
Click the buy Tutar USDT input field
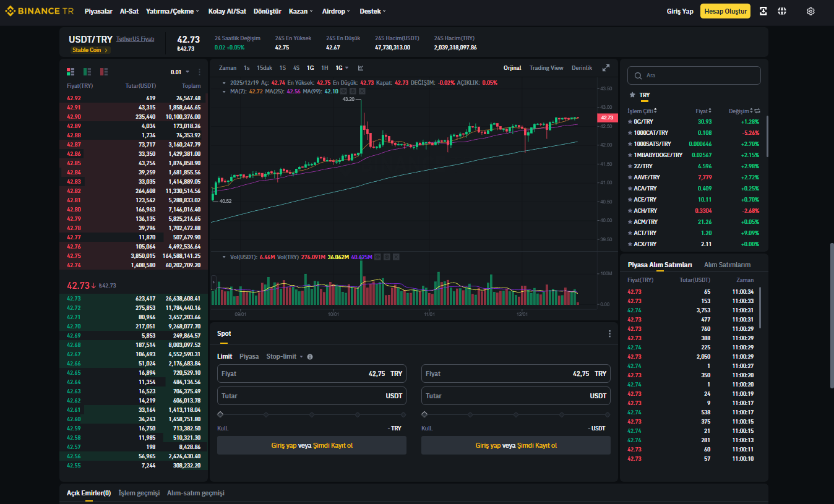pos(312,396)
